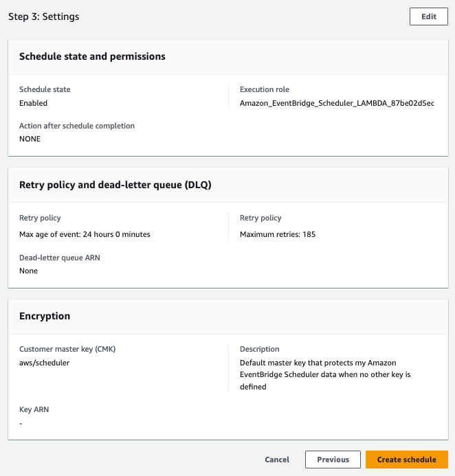Click the Step 3: Settings heading
455x476 pixels.
(x=43, y=16)
